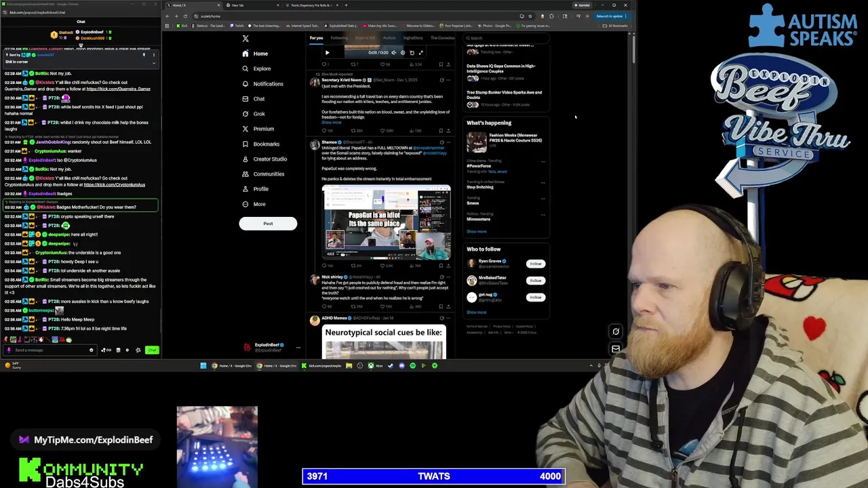Switch to the For you tab
The height and width of the screenshot is (488, 868).
click(317, 38)
